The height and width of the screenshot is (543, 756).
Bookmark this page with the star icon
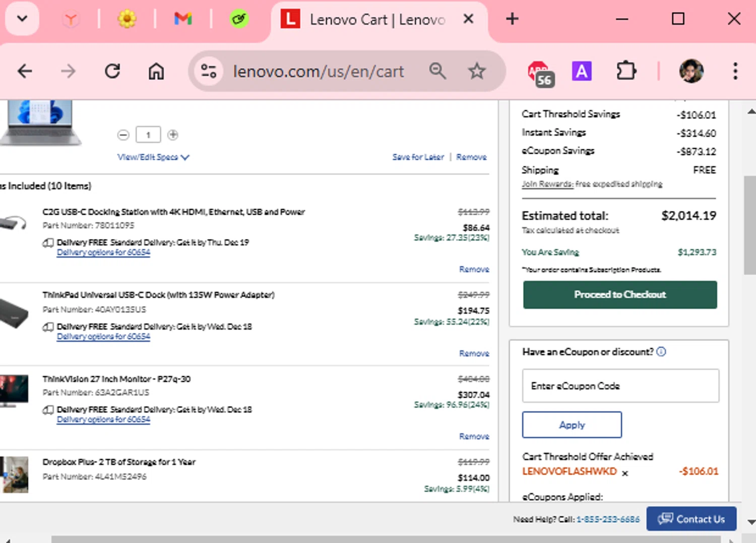point(476,71)
